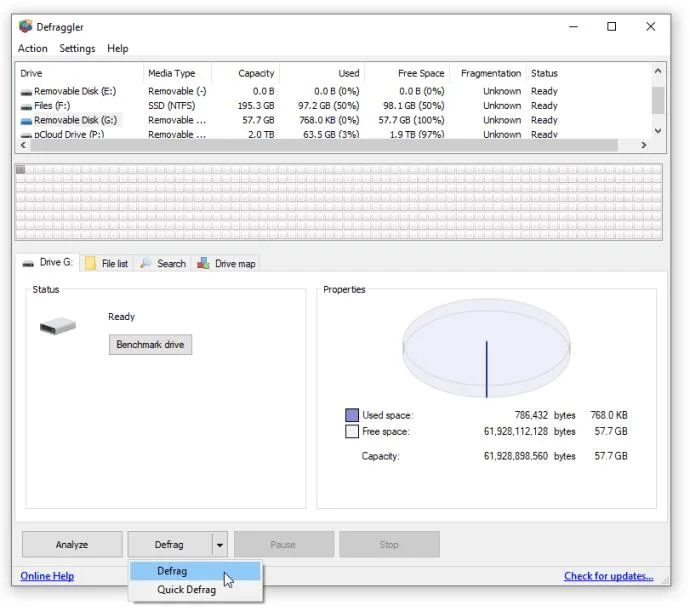Viewport: 690px width, 611px height.
Task: Choose Defrag from the dropdown menu
Action: [195, 571]
